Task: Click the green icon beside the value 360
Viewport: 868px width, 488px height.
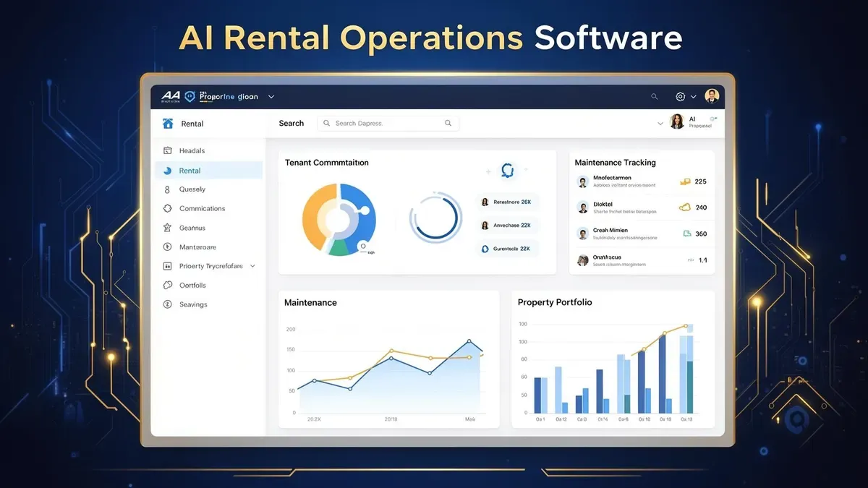Action: click(x=686, y=234)
